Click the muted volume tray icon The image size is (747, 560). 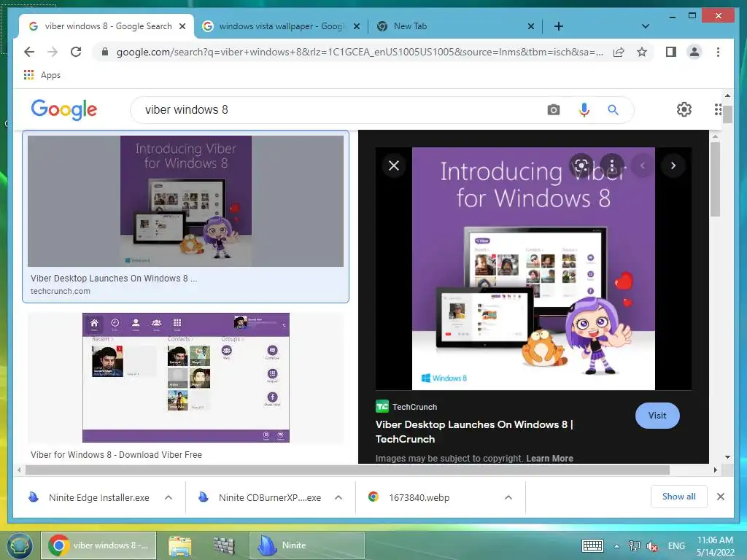tap(652, 546)
